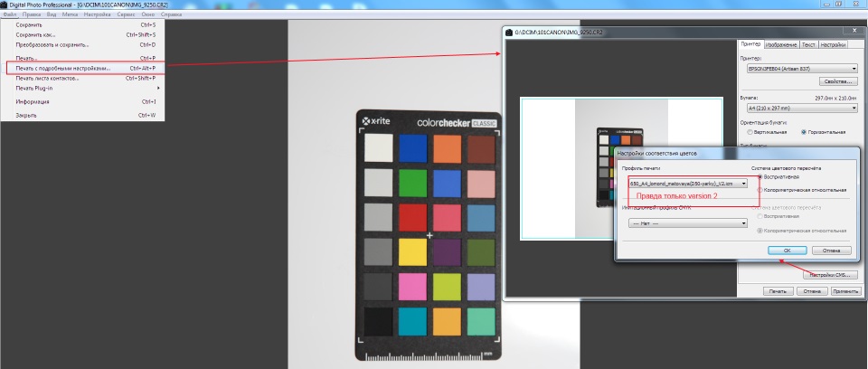868x369 pixels.
Task: Click the print preview page thumbnail
Action: click(621, 168)
